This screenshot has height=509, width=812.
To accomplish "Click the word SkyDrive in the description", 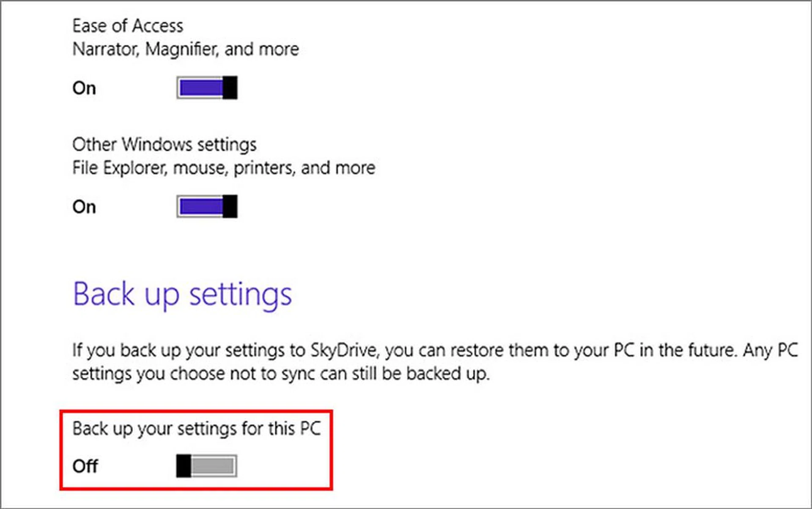I will (x=343, y=350).
